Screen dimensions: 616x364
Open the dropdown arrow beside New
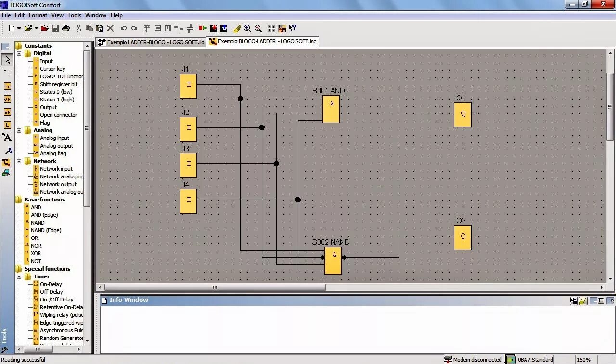[19, 28]
